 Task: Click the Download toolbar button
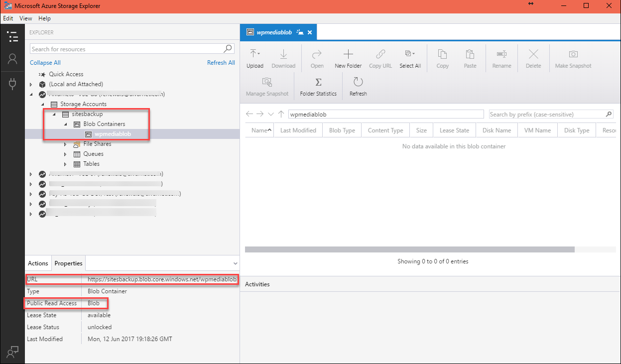(x=283, y=59)
